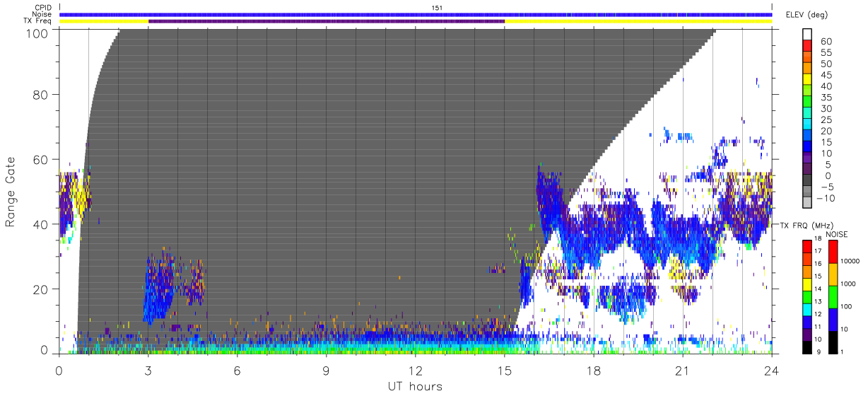Click the '60' tick on the Range Gate axis
The image size is (868, 401).
click(x=42, y=159)
